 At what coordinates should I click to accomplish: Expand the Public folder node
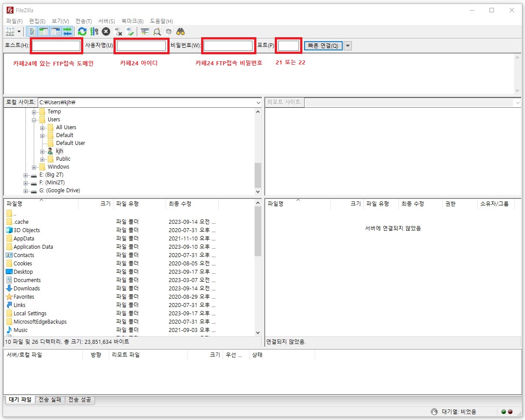click(42, 159)
